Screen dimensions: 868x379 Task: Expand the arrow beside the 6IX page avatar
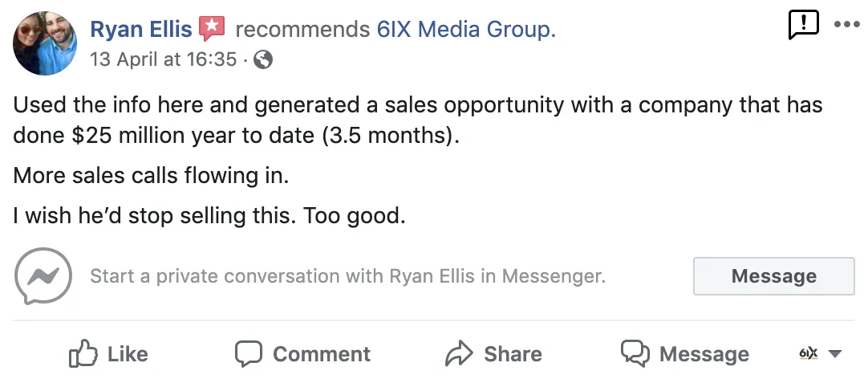(x=834, y=354)
